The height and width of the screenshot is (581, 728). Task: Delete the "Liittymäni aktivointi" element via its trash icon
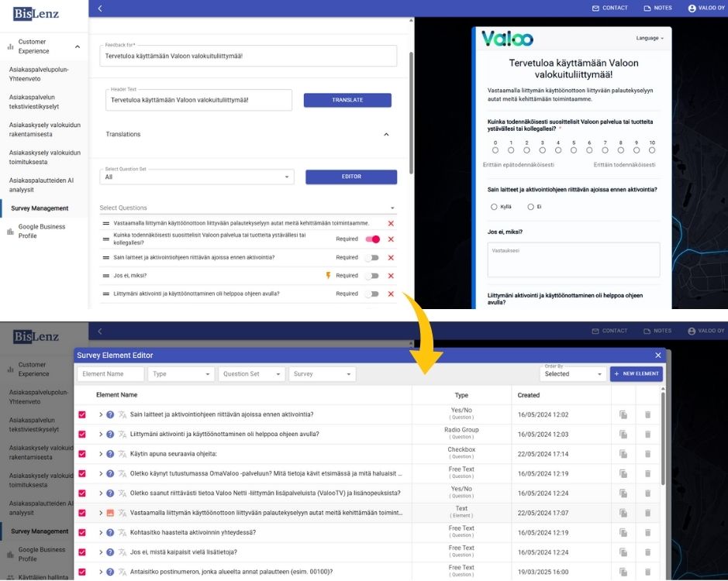coord(647,435)
